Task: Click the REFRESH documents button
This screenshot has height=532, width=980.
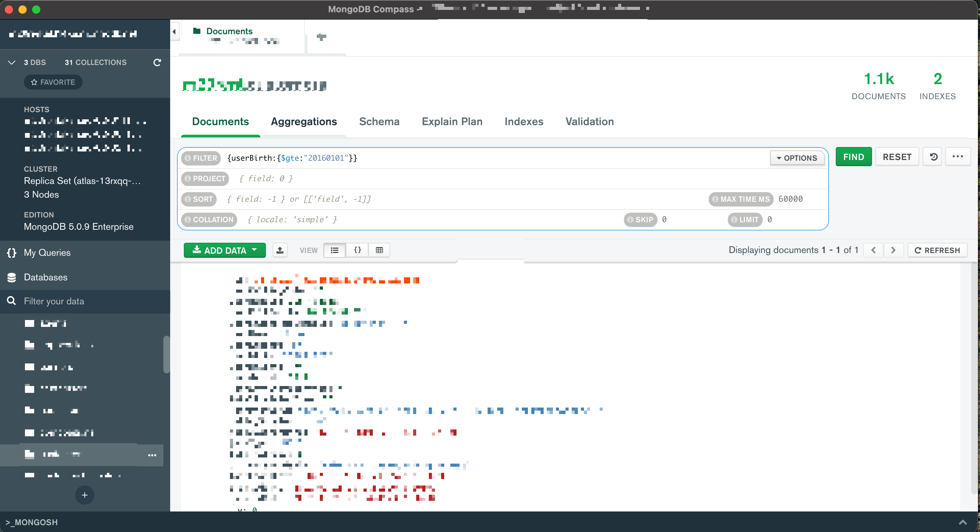Action: pyautogui.click(x=937, y=250)
